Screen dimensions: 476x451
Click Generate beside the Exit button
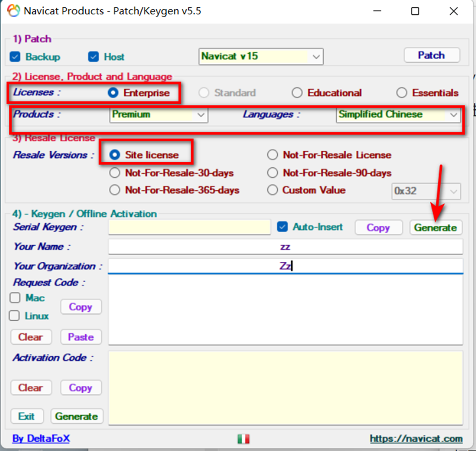point(77,416)
